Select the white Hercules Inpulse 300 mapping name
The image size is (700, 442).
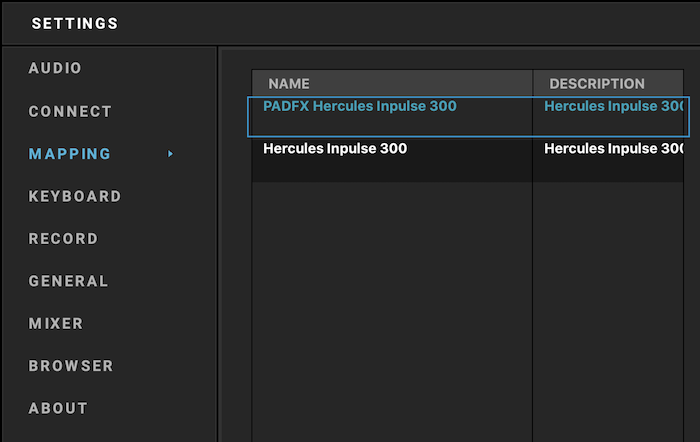[335, 149]
